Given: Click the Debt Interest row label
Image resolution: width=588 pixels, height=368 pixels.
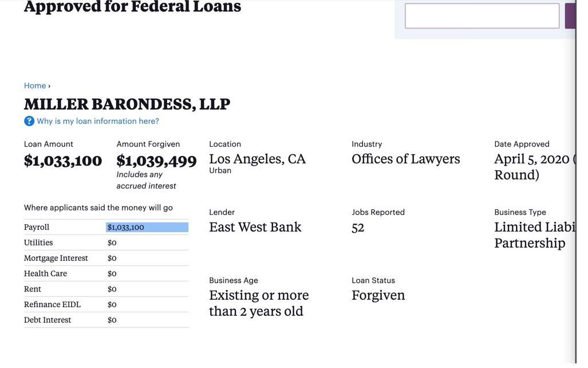Looking at the screenshot, I should point(48,320).
